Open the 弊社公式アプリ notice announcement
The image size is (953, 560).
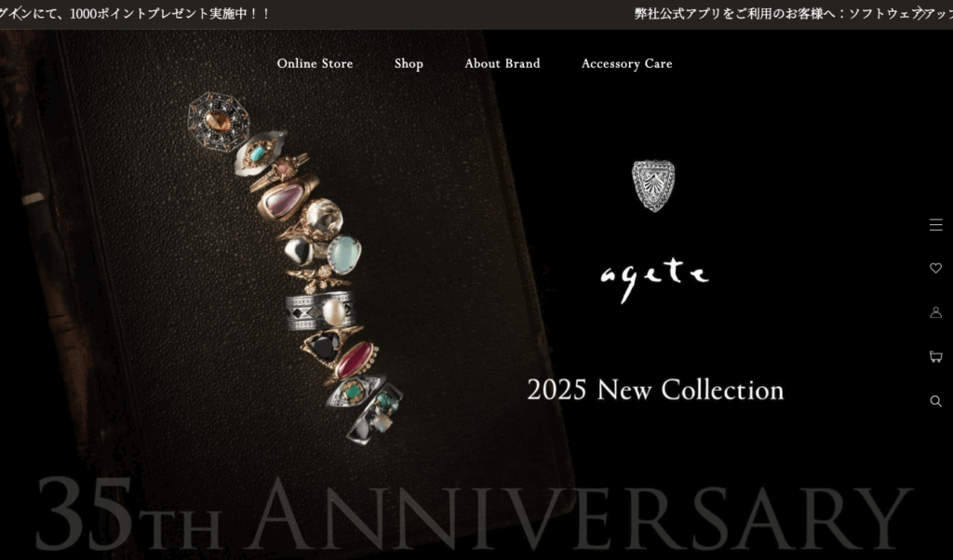(x=794, y=13)
